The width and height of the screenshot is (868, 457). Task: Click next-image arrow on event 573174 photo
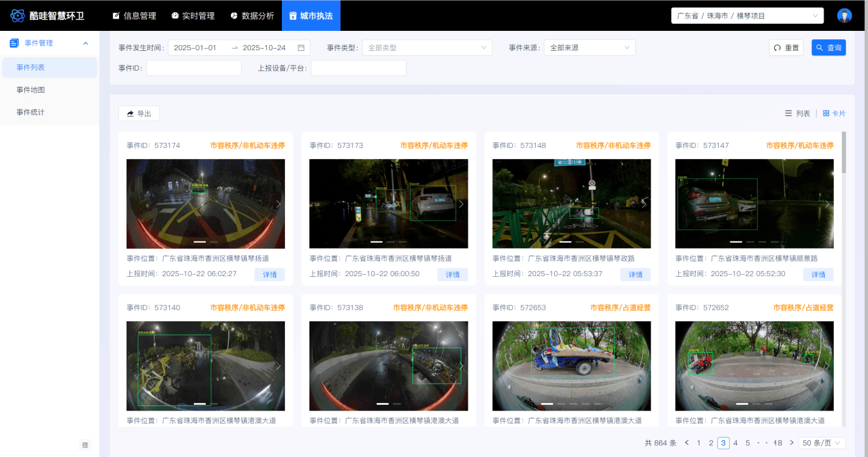tap(279, 204)
